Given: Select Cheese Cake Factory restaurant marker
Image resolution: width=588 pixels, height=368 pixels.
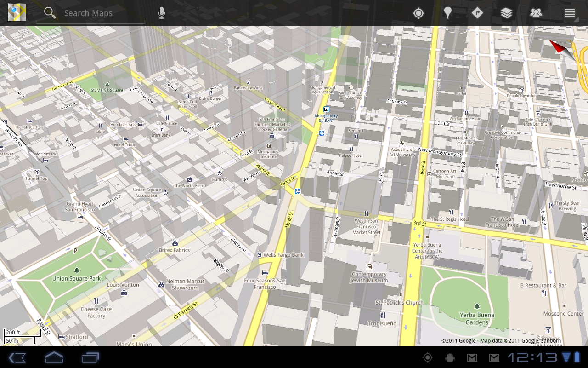Looking at the screenshot, I should click(x=96, y=301).
